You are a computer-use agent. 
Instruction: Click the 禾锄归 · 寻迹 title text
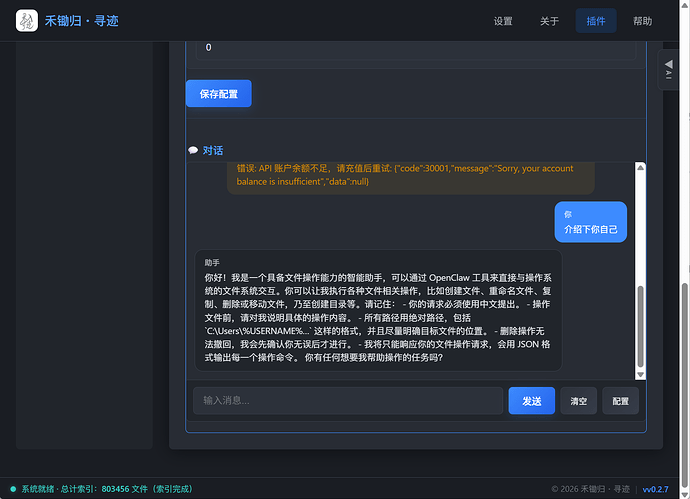click(x=82, y=21)
